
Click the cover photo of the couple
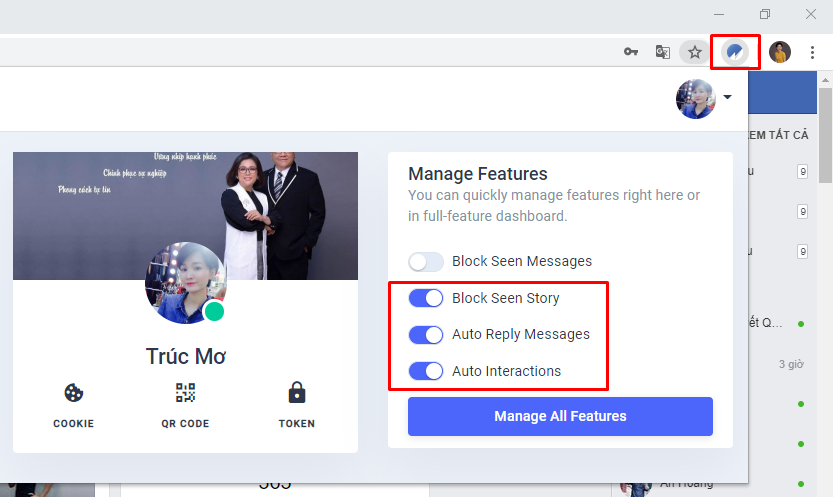tap(185, 216)
